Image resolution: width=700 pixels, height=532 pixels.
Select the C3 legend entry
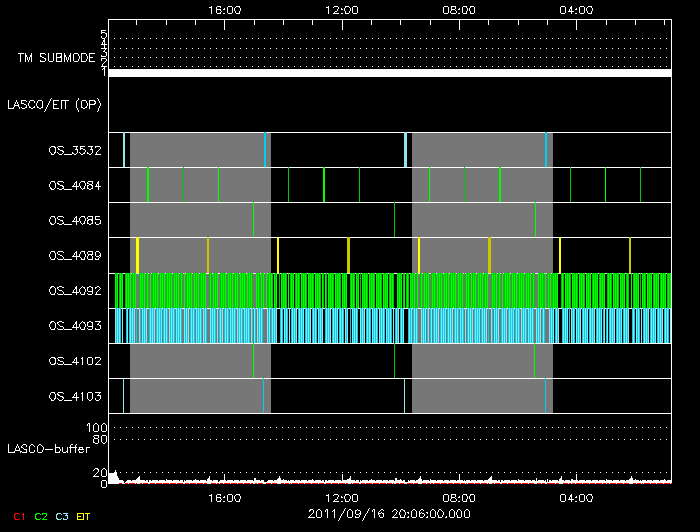click(x=61, y=515)
